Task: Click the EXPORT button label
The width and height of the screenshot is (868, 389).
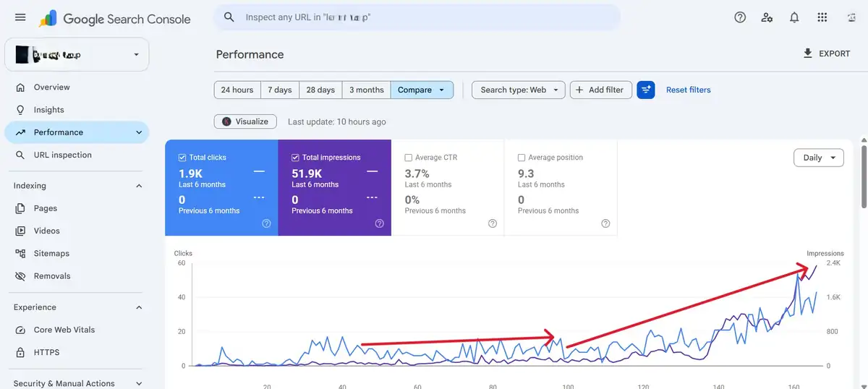Action: 835,54
